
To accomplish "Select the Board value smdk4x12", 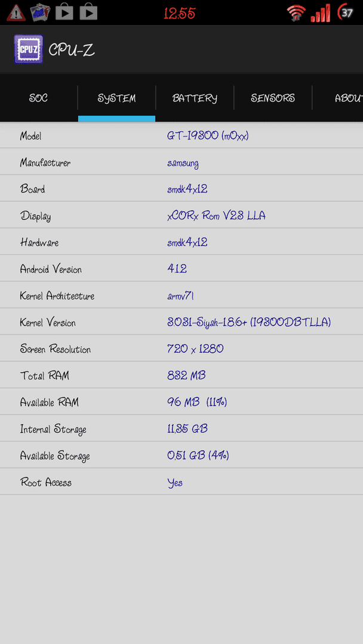I will coord(187,189).
